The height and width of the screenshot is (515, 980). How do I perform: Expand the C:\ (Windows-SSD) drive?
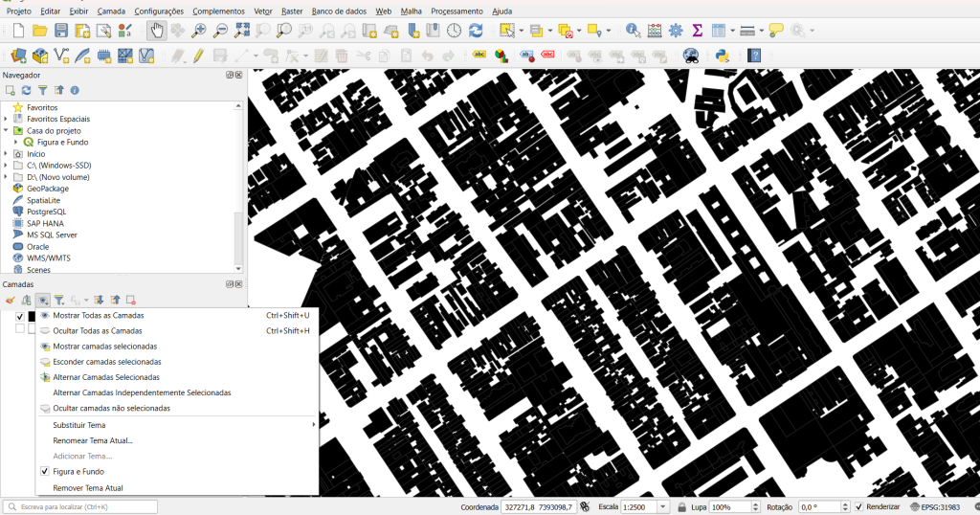7,165
